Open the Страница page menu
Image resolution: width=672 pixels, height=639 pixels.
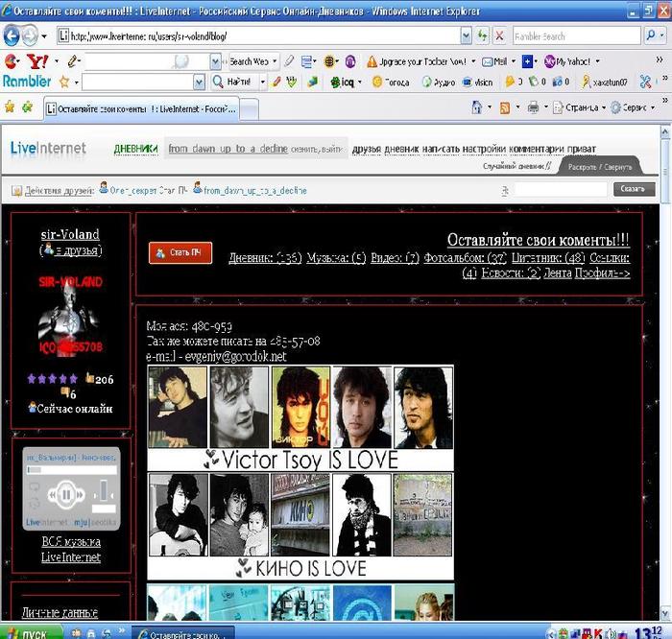579,107
